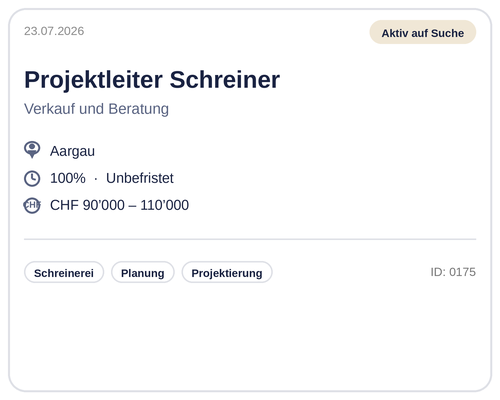Image resolution: width=500 pixels, height=400 pixels.
Task: Select the Projektierung tag
Action: pyautogui.click(x=227, y=272)
